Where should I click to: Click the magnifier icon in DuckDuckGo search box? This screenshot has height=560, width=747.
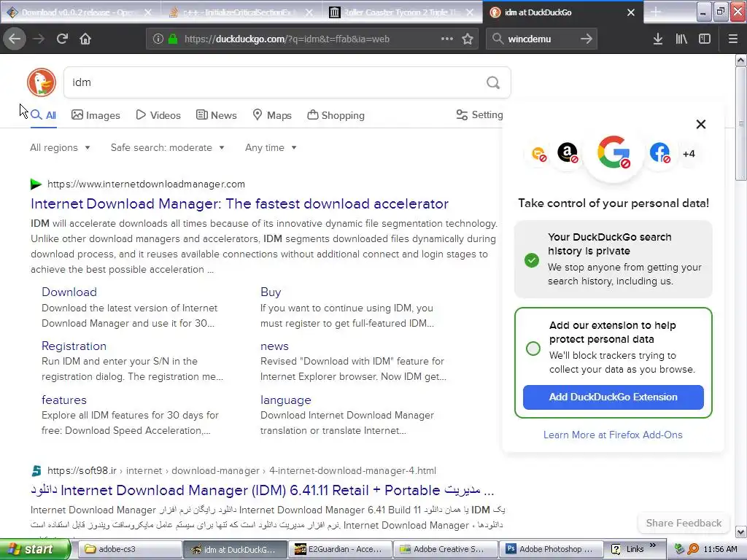(x=493, y=82)
